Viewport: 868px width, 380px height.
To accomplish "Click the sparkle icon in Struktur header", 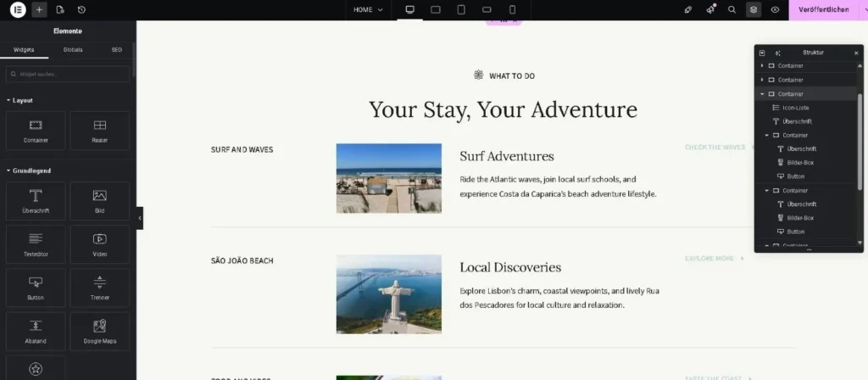I will [778, 53].
